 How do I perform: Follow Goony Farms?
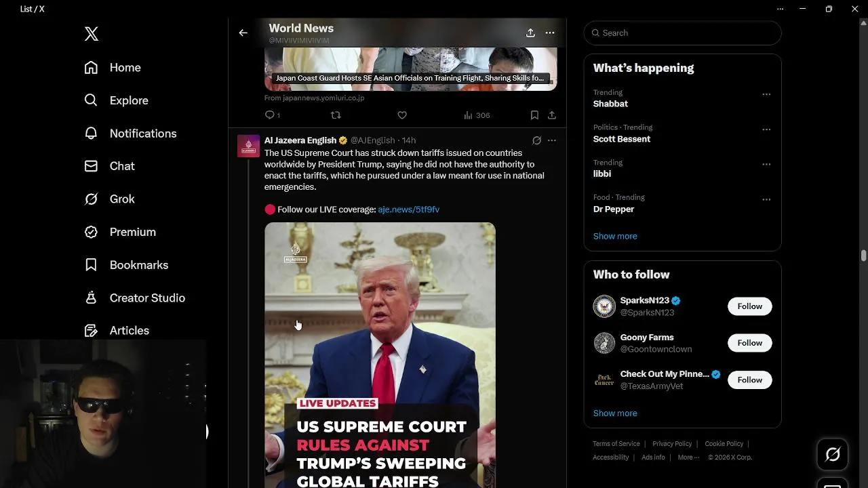[749, 343]
